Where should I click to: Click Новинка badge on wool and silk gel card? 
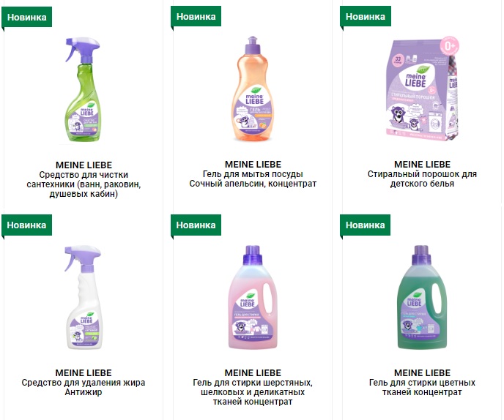pyautogui.click(x=196, y=225)
